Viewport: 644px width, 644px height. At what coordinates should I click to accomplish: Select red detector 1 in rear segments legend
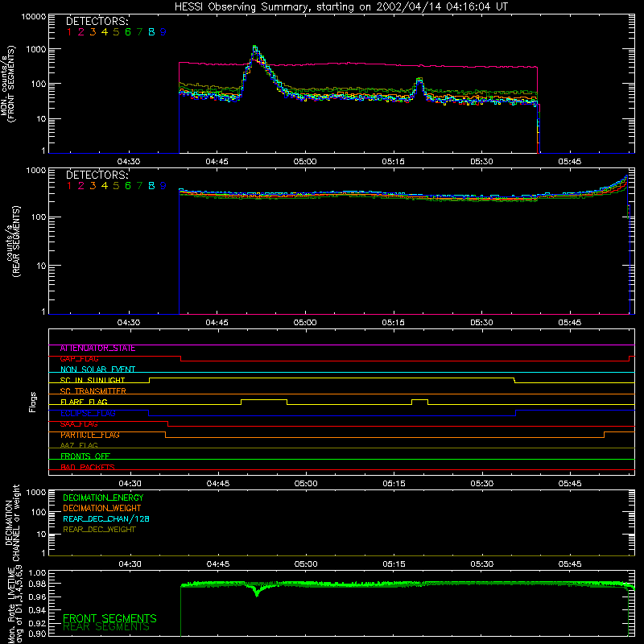point(69,186)
